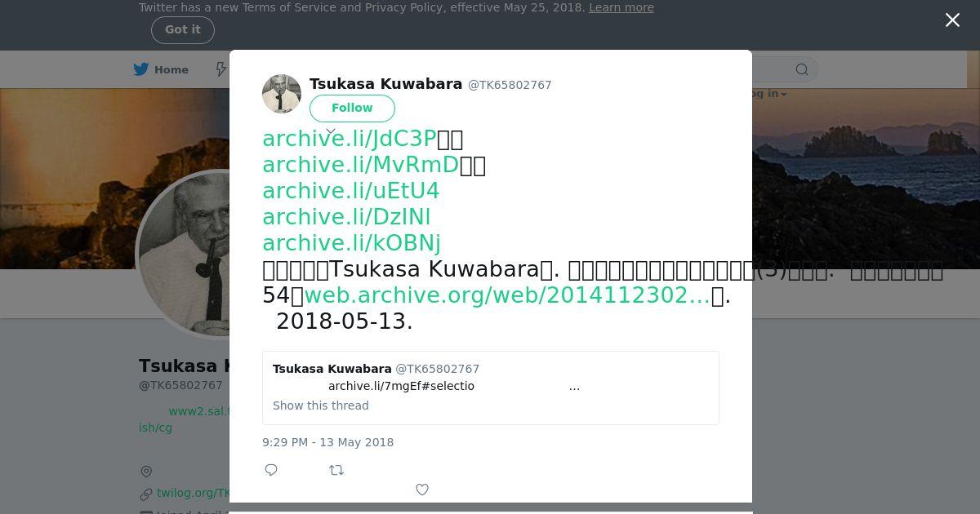Click the location pin icon in profile
Viewport: 980px width, 514px height.
[x=146, y=472]
